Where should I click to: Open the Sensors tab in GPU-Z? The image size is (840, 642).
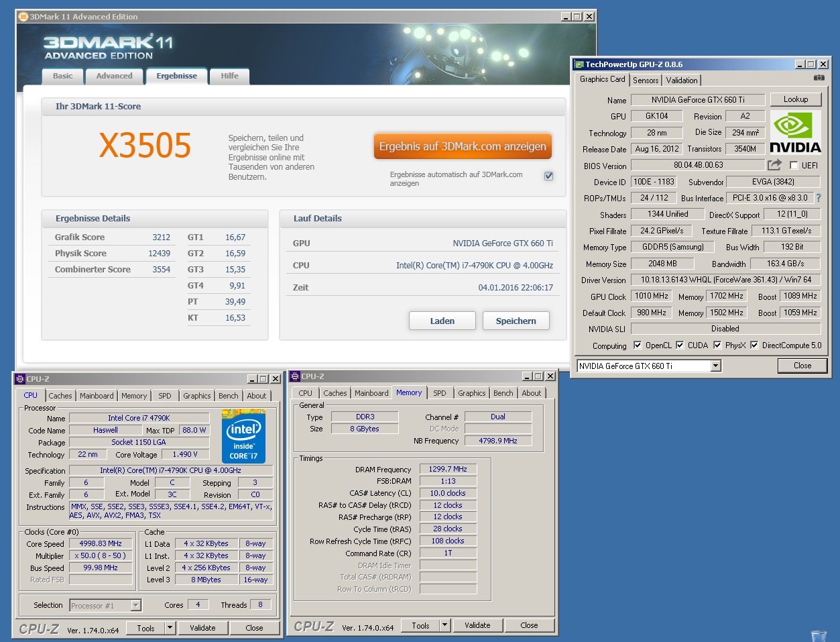click(646, 81)
